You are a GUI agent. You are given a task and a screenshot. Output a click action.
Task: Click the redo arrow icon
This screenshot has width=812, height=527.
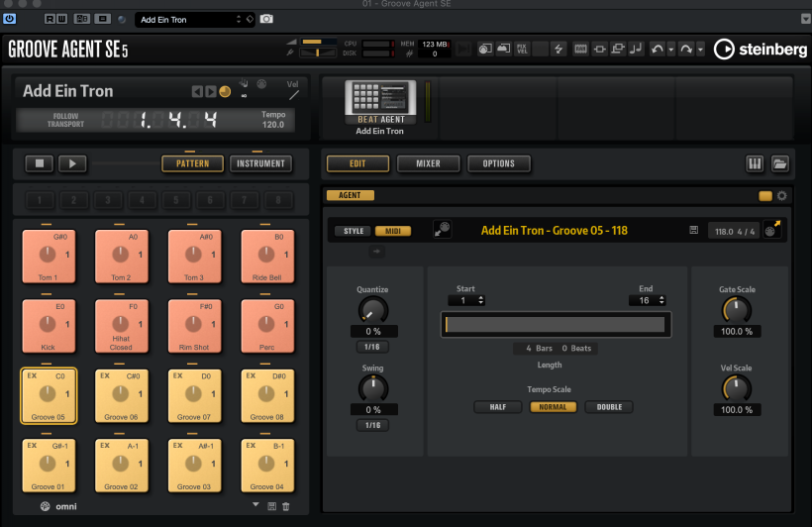click(x=686, y=50)
